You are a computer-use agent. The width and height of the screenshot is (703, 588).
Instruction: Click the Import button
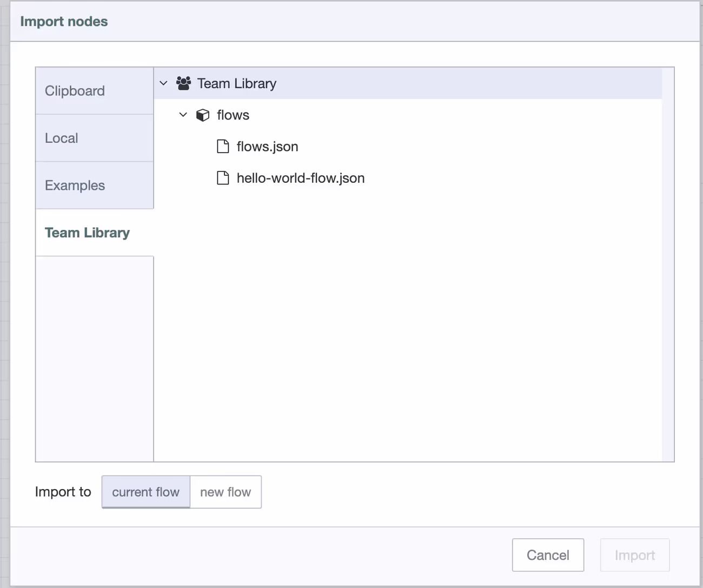click(635, 555)
